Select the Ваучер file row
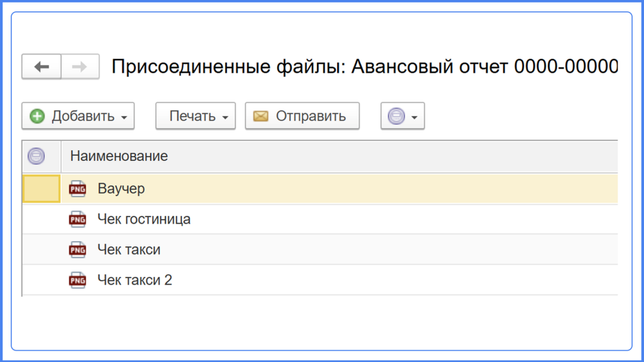 click(x=121, y=189)
